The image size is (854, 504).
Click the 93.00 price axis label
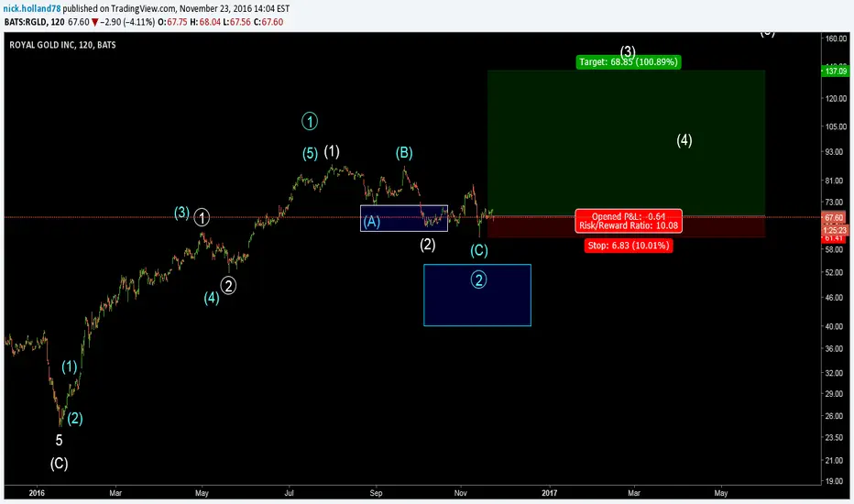[834, 152]
